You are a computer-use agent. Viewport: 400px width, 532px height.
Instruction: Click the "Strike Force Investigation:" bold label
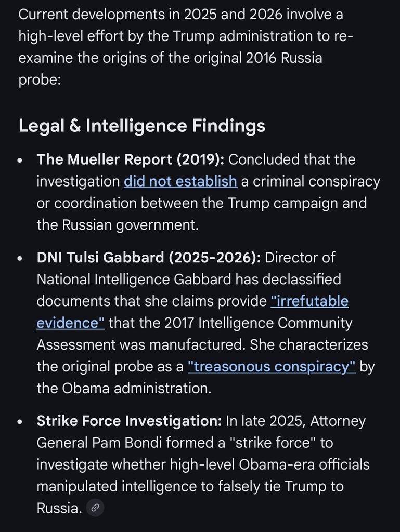pyautogui.click(x=130, y=421)
